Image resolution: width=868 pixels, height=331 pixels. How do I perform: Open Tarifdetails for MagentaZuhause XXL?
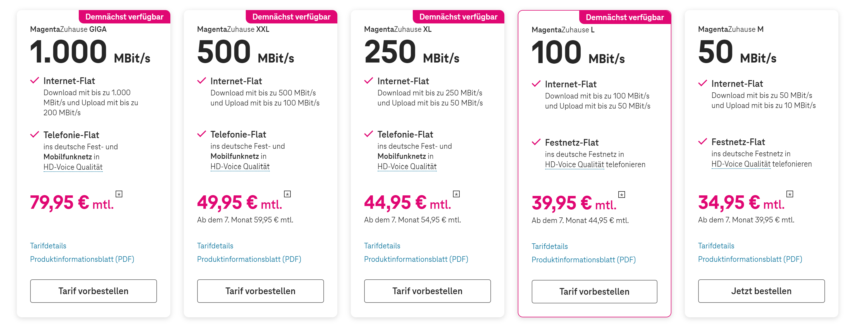point(215,246)
